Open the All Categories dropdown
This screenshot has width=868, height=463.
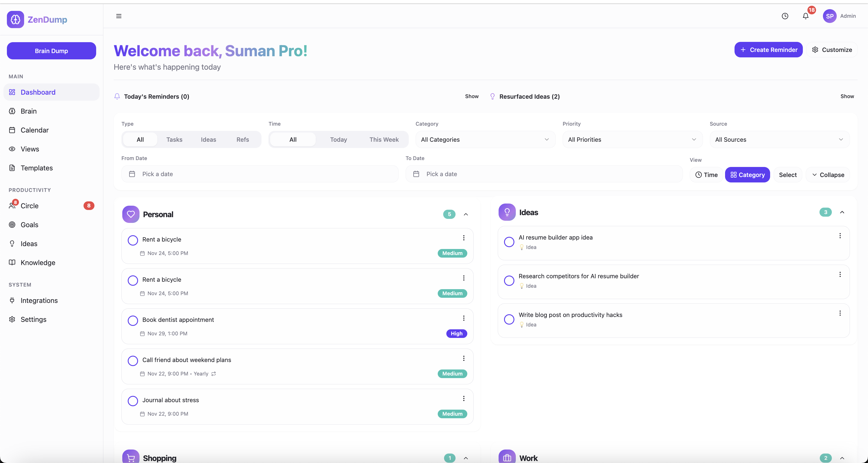485,139
